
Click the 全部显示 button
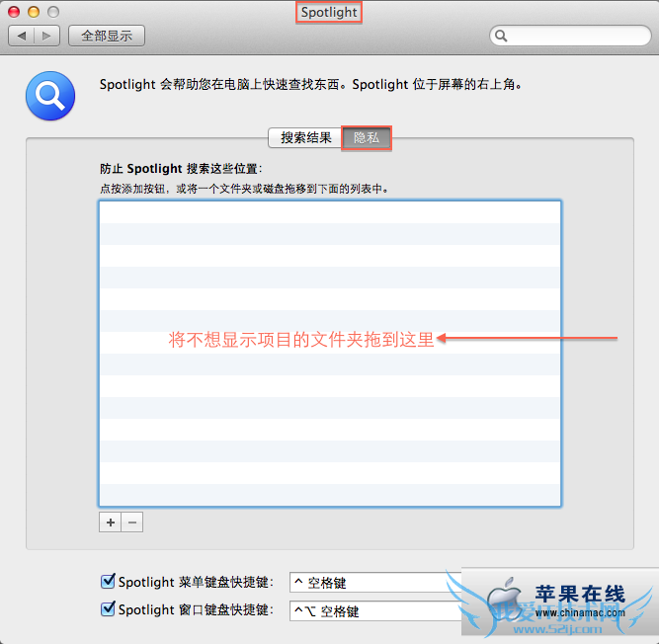(107, 37)
